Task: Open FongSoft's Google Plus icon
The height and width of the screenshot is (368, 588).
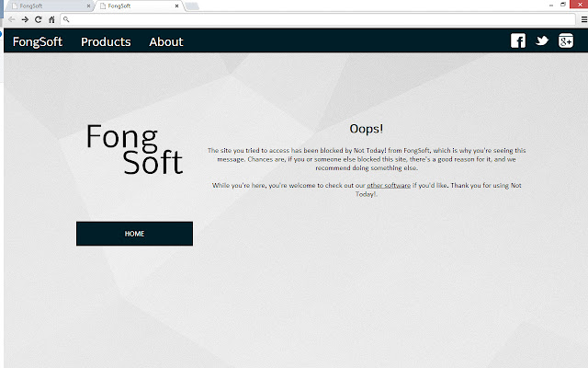Action: pos(566,40)
